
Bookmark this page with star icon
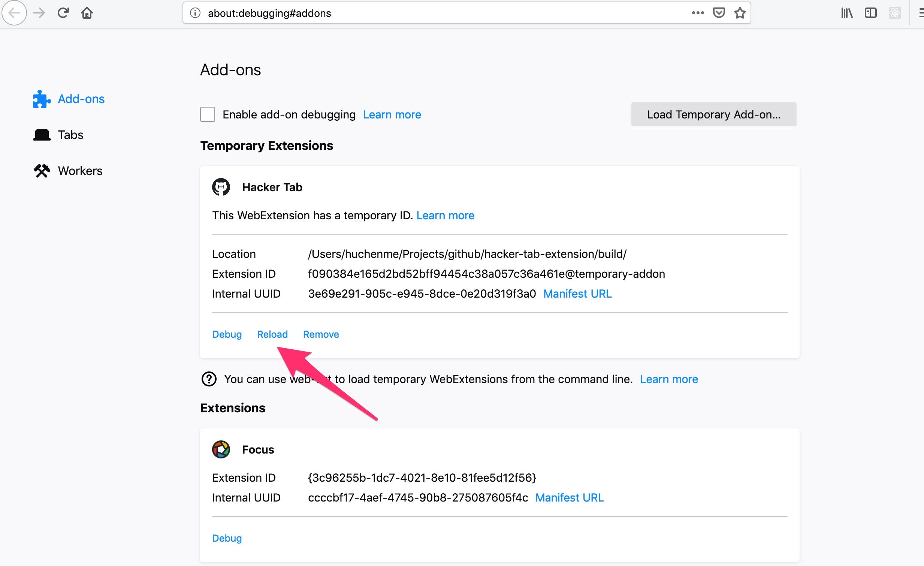(740, 13)
